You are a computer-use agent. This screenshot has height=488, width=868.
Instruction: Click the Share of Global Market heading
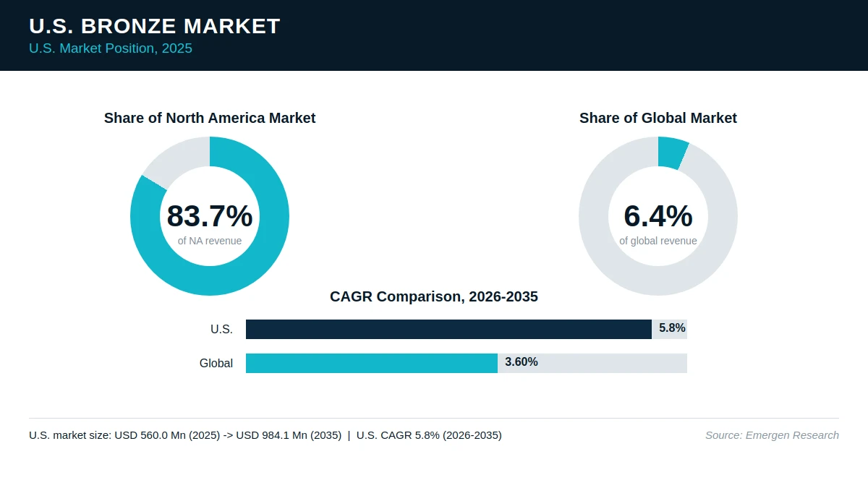pyautogui.click(x=658, y=118)
